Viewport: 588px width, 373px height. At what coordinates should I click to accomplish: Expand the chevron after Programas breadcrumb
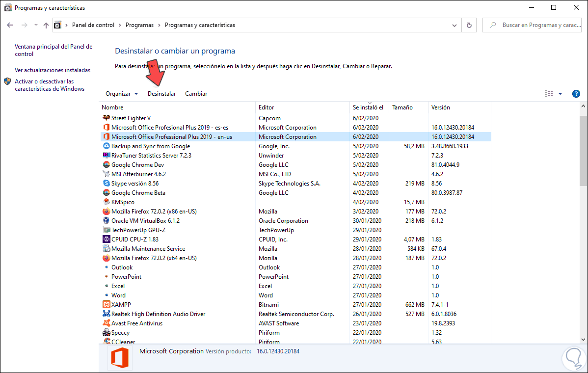[x=159, y=25]
